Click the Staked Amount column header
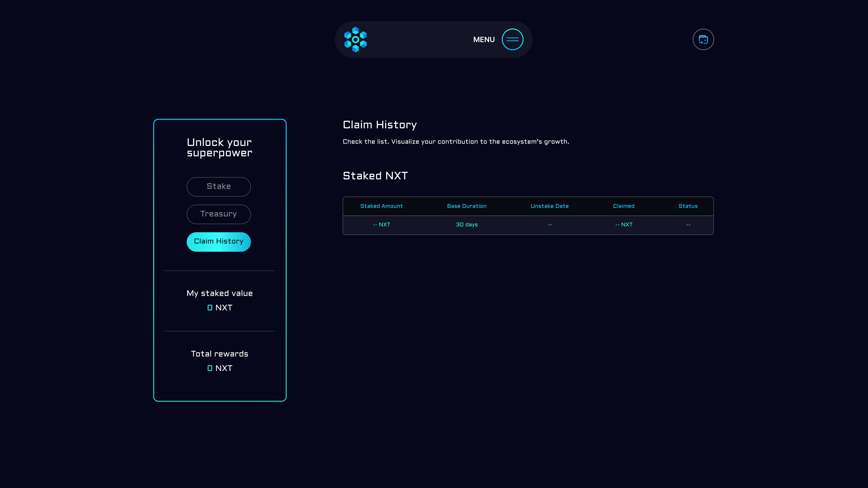 click(x=381, y=206)
